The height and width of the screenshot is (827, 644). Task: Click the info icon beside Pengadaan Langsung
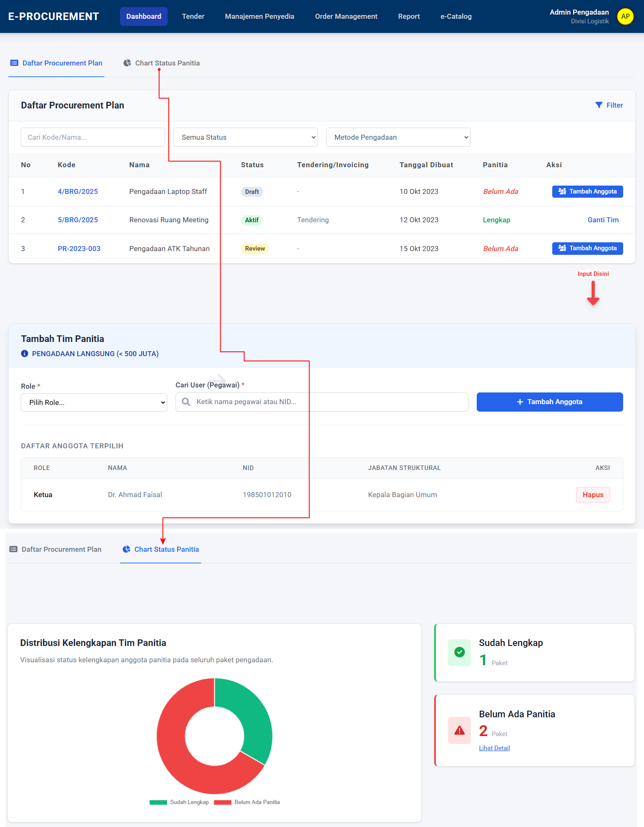[x=25, y=354]
